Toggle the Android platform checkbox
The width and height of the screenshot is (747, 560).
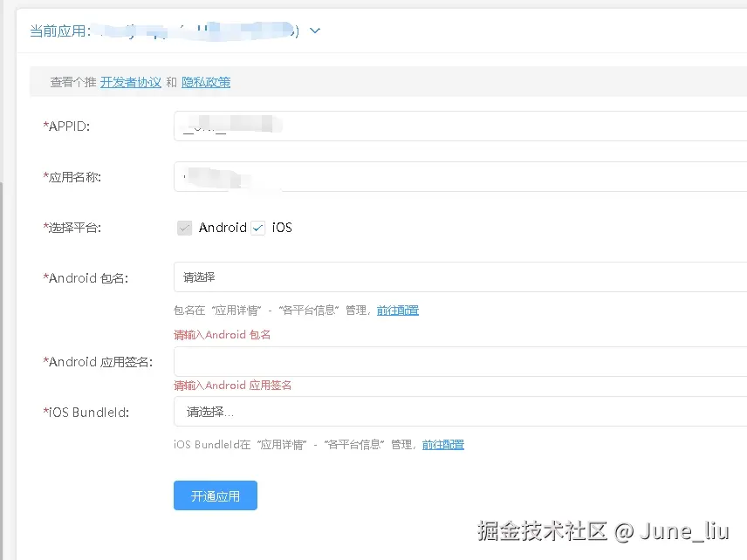[184, 227]
